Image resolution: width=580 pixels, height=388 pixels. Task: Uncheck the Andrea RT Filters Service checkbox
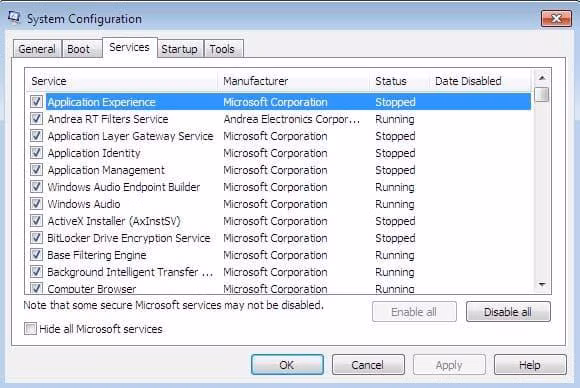36,118
